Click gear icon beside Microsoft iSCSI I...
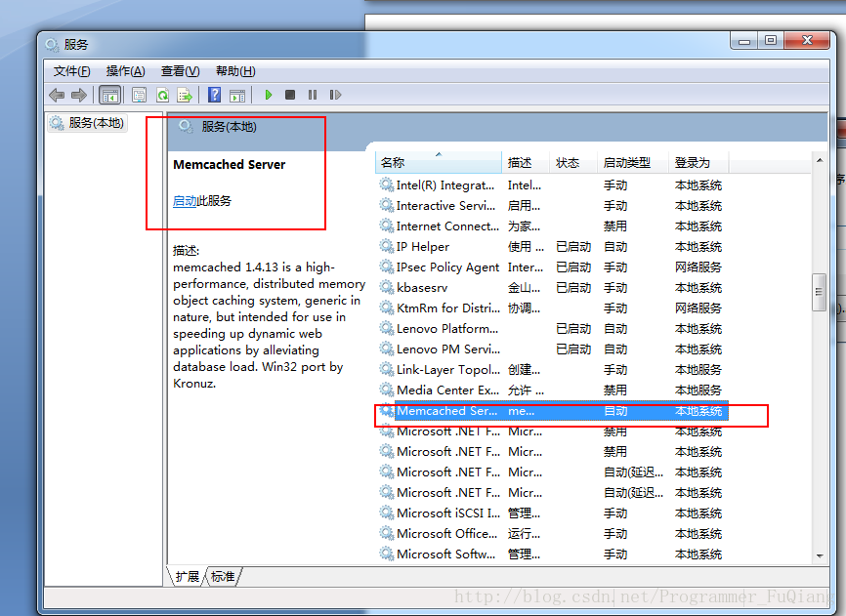 (386, 513)
